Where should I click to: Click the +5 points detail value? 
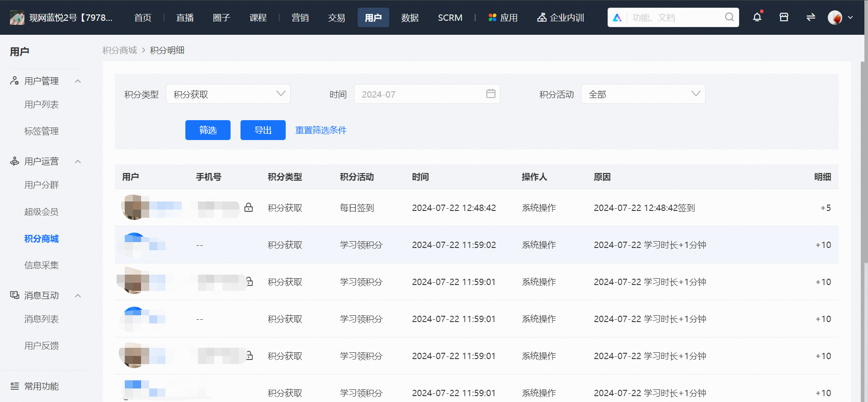(x=826, y=208)
